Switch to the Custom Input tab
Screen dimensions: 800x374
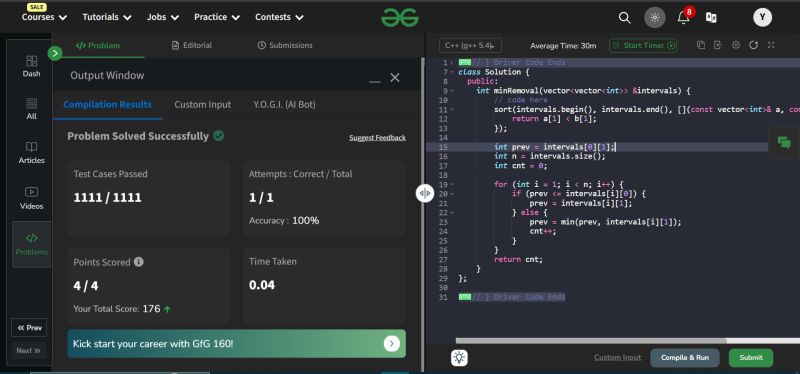(x=203, y=105)
